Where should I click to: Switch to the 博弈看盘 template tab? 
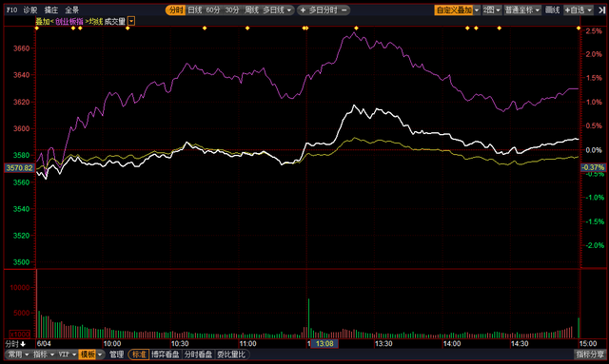[165, 354]
